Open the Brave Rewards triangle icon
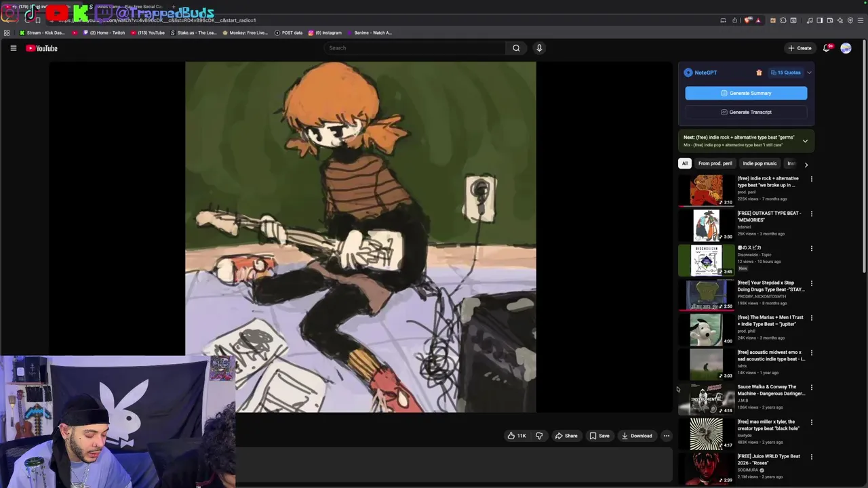The width and height of the screenshot is (868, 488). 758,20
